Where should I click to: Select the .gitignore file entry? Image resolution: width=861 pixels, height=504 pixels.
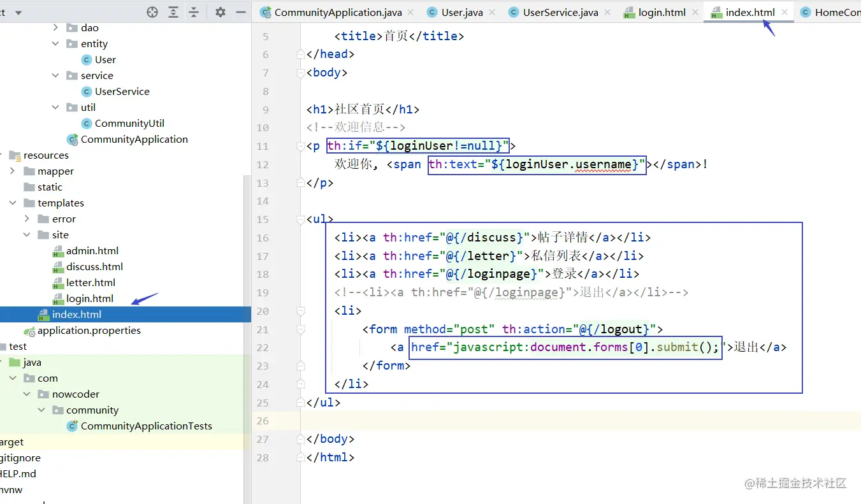pos(20,457)
